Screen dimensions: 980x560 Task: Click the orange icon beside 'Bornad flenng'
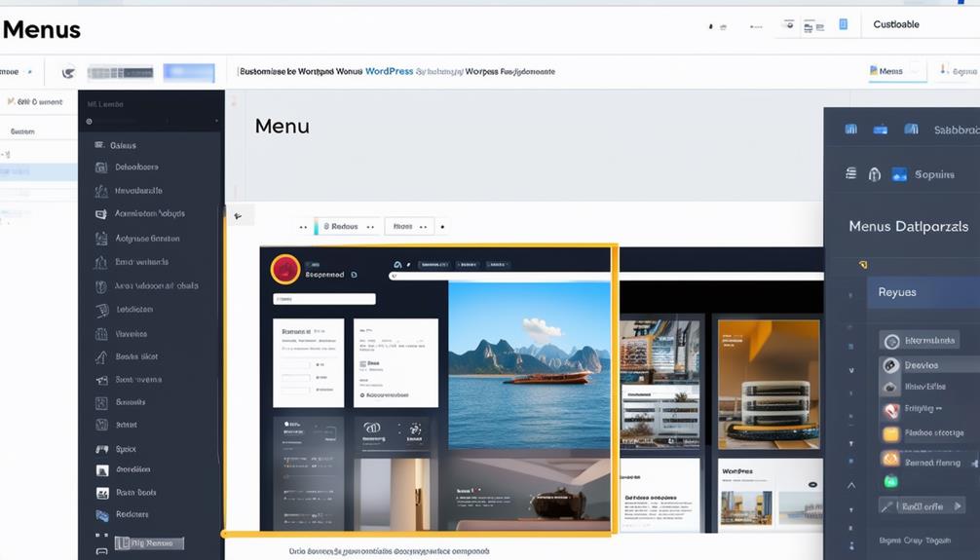890,459
